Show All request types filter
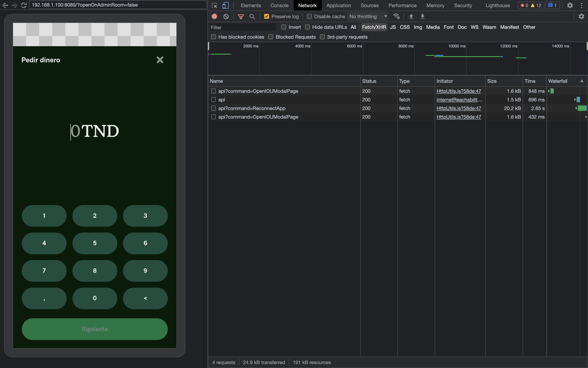Screen dimensions: 588x368 coord(353,27)
